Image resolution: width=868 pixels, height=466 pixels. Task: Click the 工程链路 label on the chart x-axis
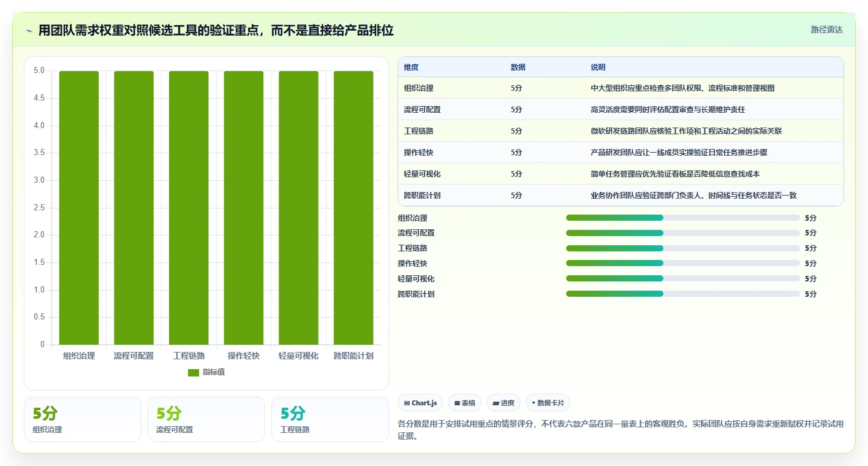189,356
